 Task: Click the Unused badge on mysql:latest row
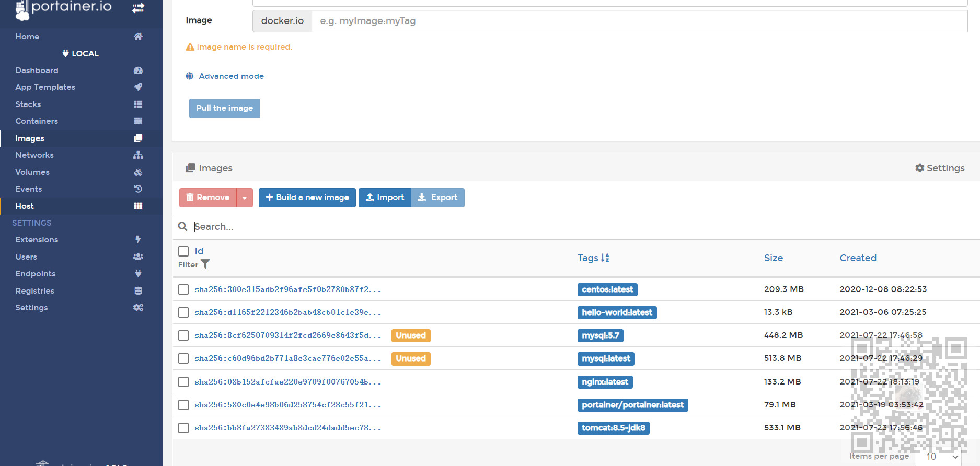411,358
